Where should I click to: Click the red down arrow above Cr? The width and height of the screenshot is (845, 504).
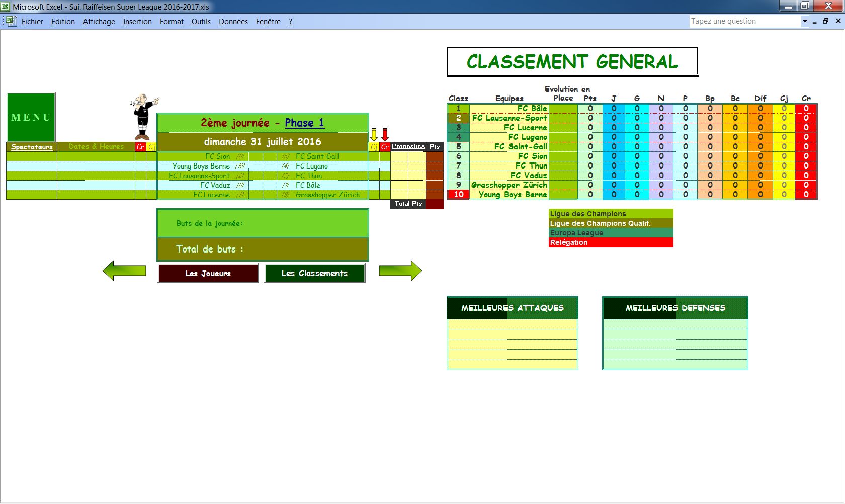[385, 134]
